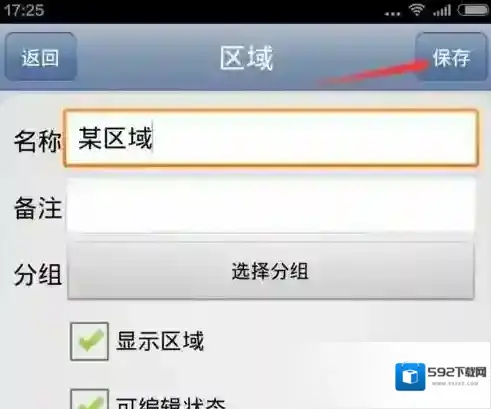
Task: Tap the cellular signal bars icon
Action: tap(442, 11)
